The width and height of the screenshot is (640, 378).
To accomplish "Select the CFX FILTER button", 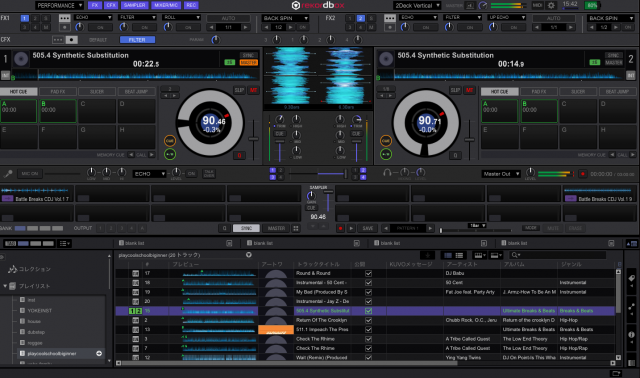I will click(137, 40).
